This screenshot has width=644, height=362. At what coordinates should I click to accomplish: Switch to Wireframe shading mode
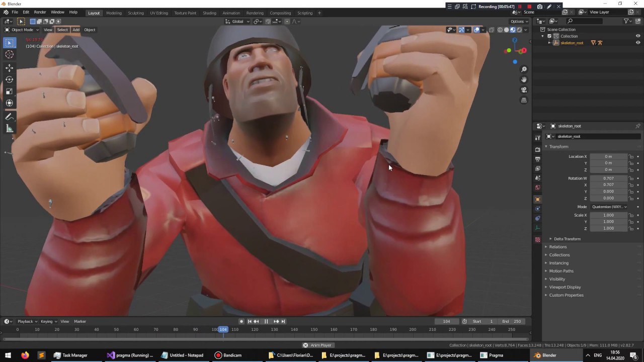pos(500,30)
